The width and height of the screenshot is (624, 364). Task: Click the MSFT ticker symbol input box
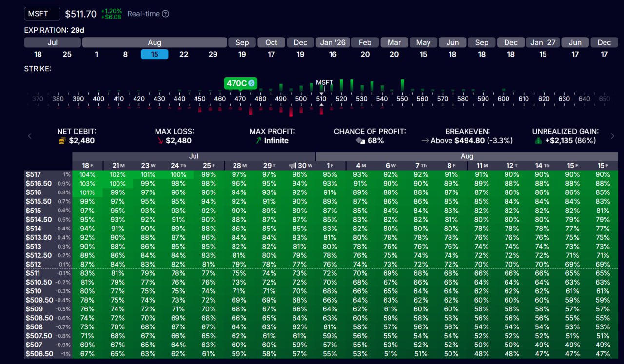pos(42,14)
